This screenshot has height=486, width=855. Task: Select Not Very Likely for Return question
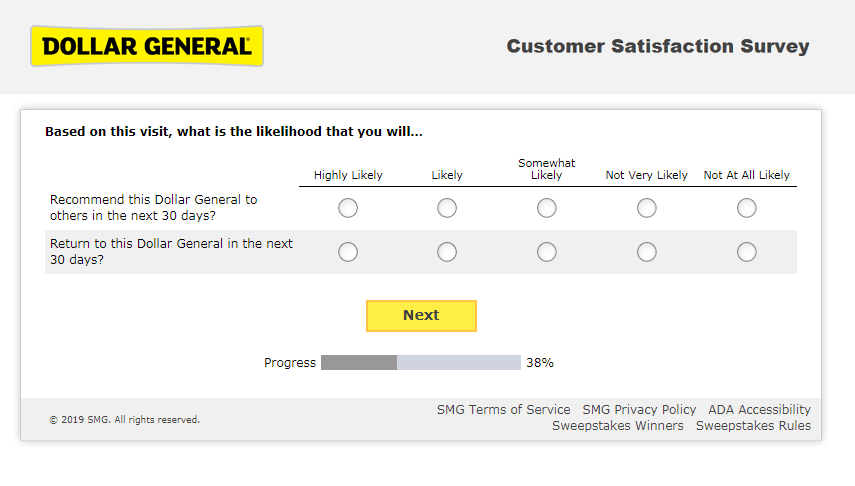click(x=647, y=252)
